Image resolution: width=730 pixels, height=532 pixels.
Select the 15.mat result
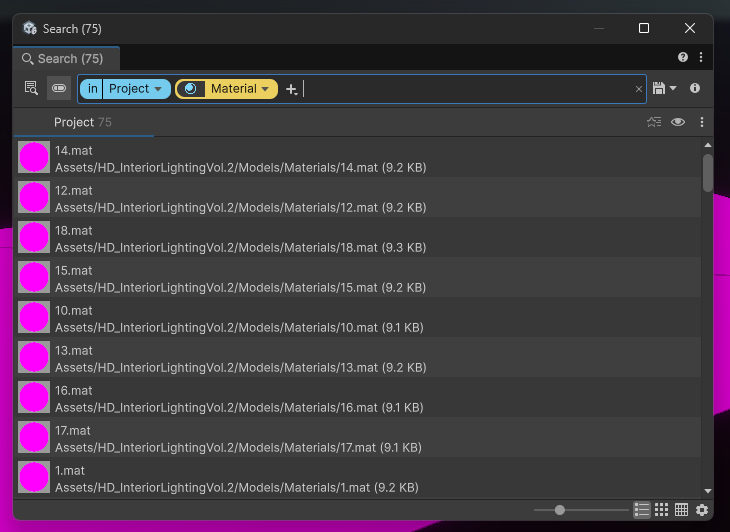[358, 277]
